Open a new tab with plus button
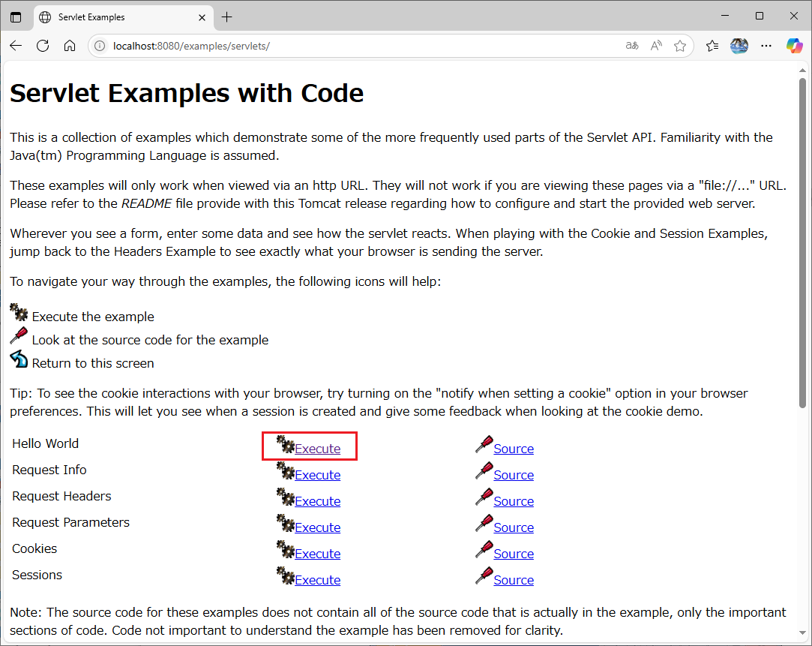The height and width of the screenshot is (646, 812). [x=227, y=17]
